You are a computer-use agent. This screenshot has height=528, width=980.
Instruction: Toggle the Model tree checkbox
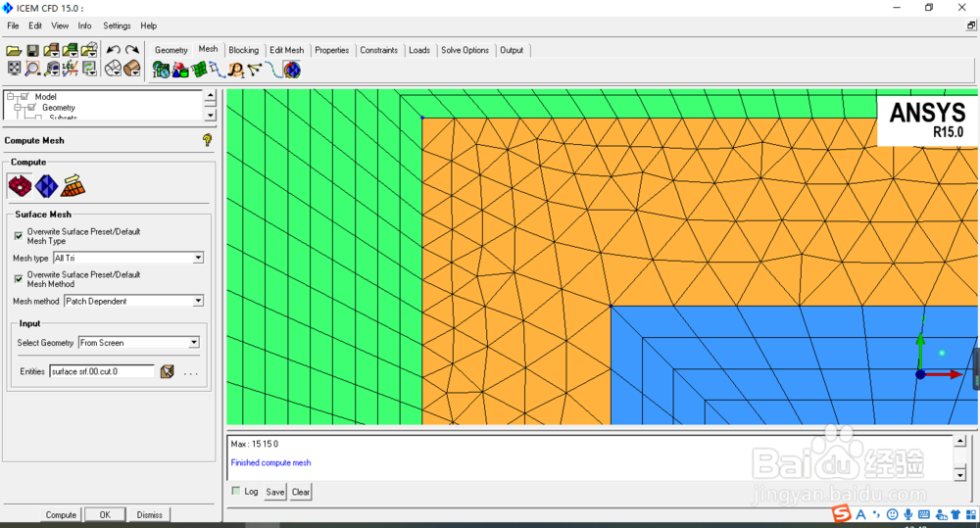[24, 97]
